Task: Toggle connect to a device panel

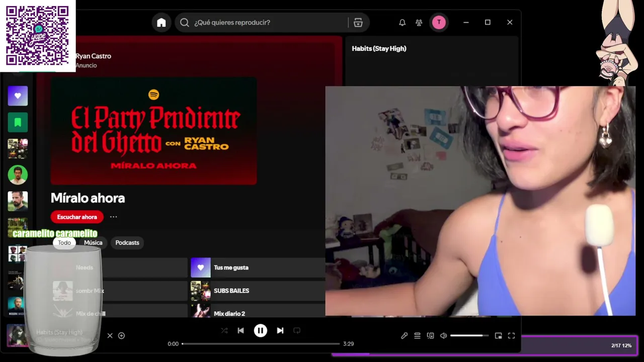Action: point(430,336)
